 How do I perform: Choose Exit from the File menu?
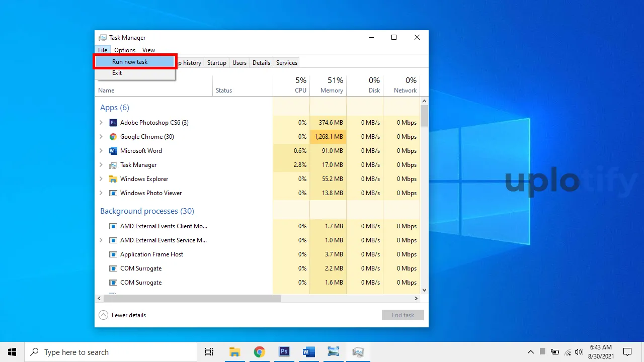click(x=135, y=73)
